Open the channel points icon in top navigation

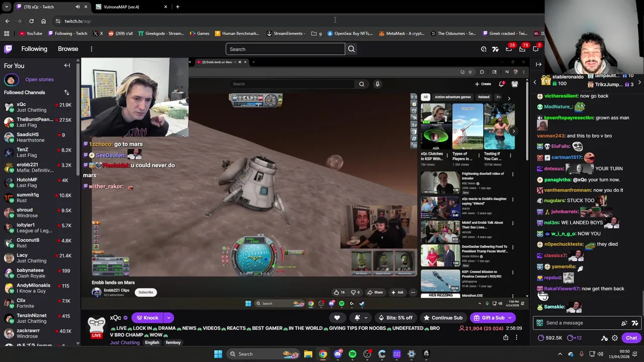pyautogui.click(x=484, y=49)
